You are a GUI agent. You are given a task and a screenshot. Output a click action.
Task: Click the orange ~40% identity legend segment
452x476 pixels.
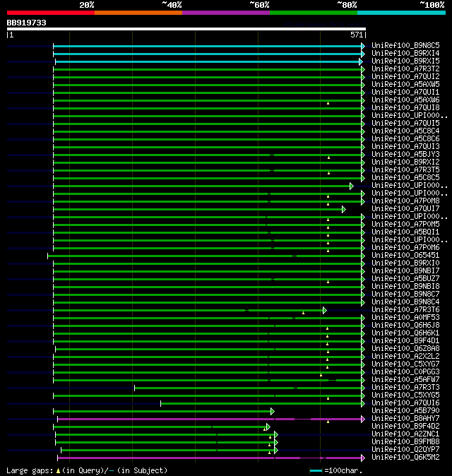click(138, 13)
